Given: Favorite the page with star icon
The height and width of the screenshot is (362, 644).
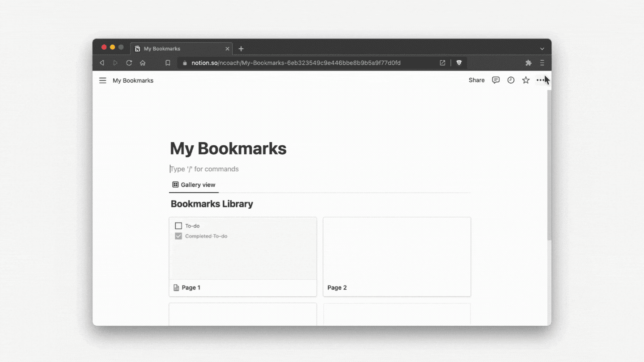Looking at the screenshot, I should 526,80.
